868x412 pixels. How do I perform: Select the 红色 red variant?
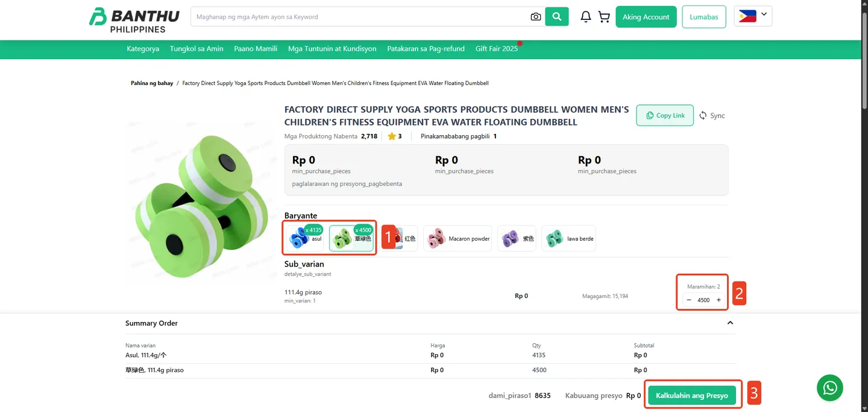(400, 238)
